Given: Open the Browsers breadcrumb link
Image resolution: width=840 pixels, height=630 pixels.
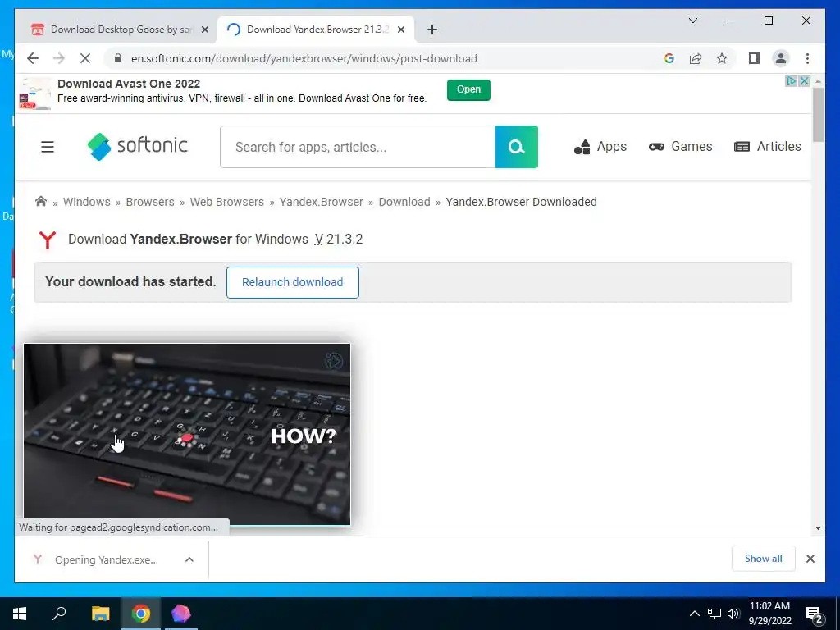Looking at the screenshot, I should (150, 202).
